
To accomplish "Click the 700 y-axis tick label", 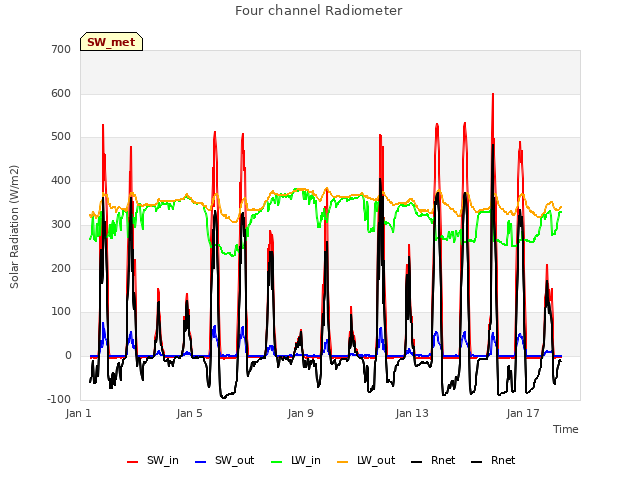I will (61, 49).
